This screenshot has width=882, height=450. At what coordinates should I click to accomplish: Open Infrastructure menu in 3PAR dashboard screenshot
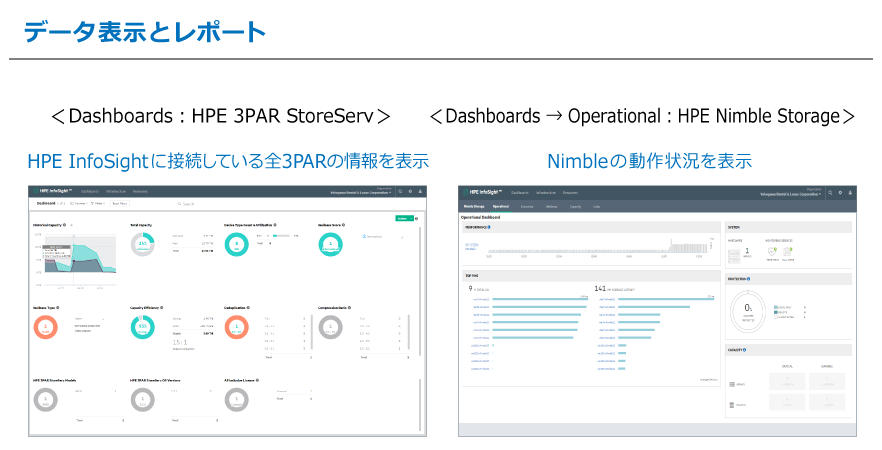116,191
